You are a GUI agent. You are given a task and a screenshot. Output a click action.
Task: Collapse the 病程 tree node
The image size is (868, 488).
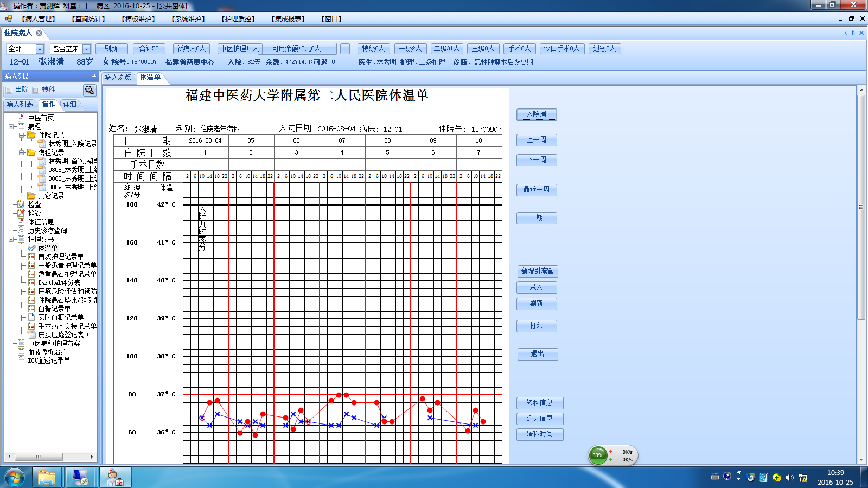pos(11,126)
